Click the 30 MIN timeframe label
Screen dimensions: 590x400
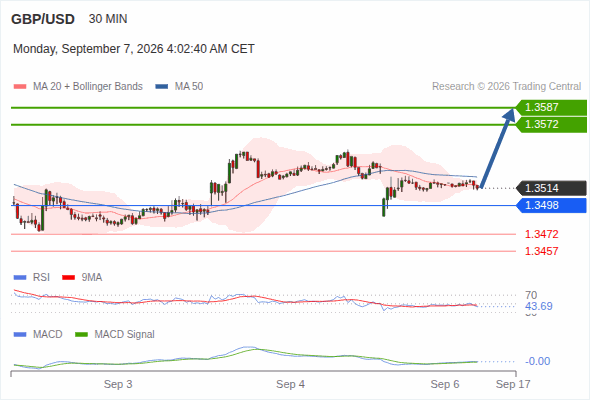[108, 19]
